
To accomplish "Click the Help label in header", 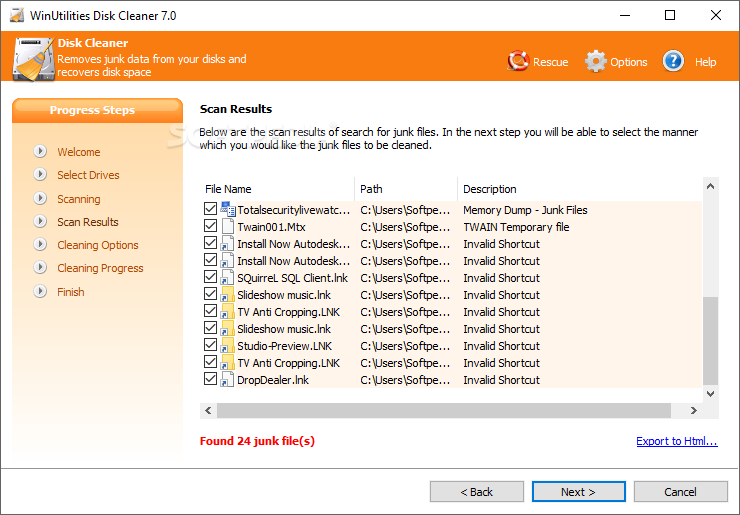I will click(706, 62).
